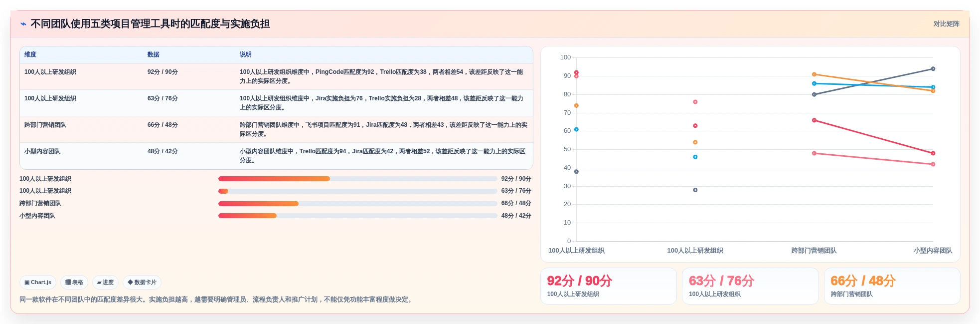980x324 pixels.
Task: Open the 63分 / 76分 stat card
Action: point(750,286)
